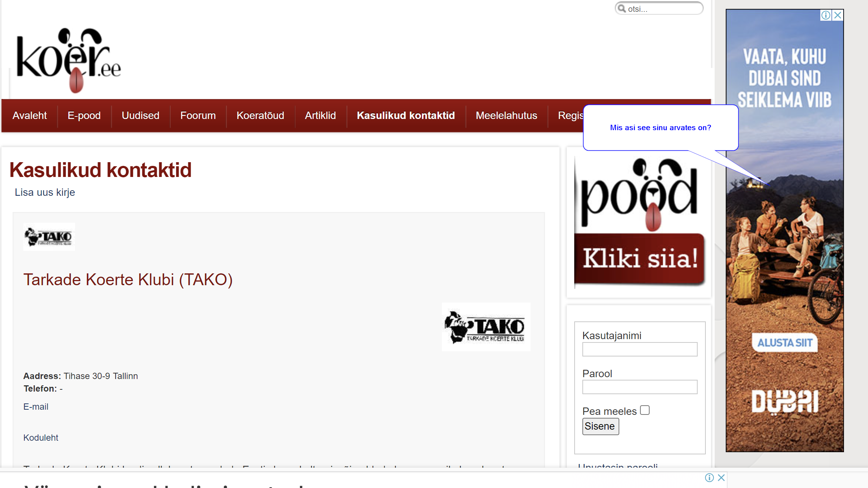
Task: Open the Foorum section
Action: (x=198, y=116)
